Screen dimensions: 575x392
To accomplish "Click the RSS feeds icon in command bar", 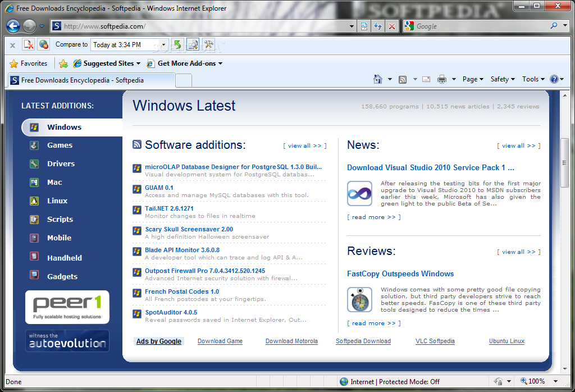I will tap(403, 79).
